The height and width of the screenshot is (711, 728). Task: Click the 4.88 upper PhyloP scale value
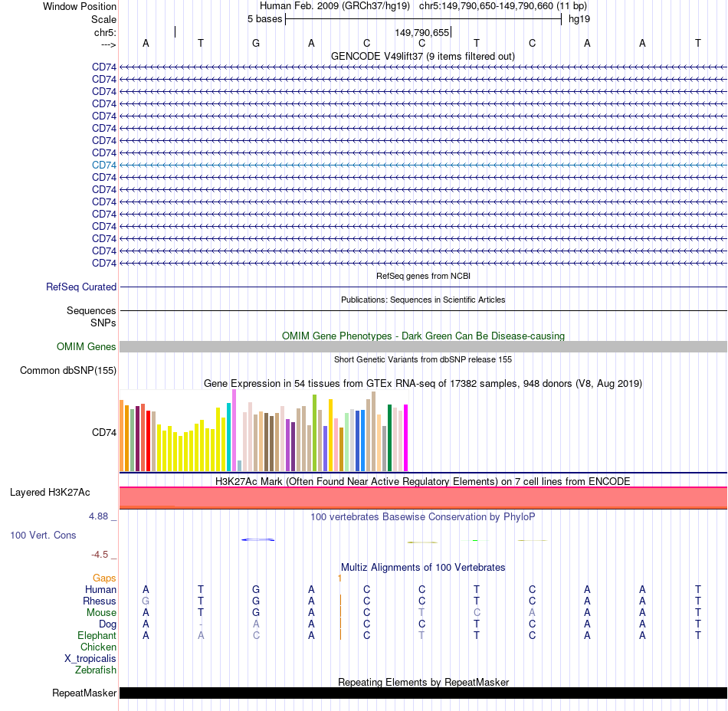(x=98, y=516)
